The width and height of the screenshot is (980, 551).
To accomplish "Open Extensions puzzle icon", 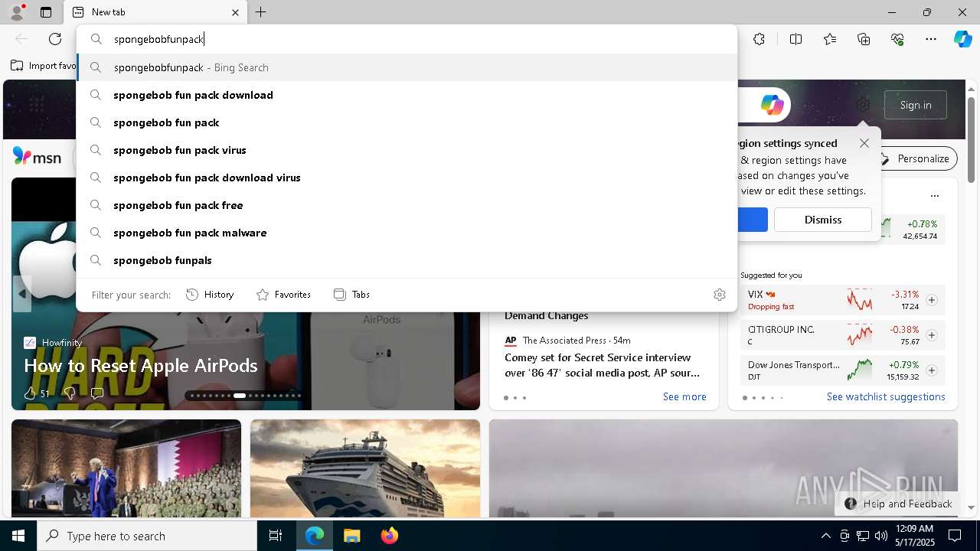I will (x=759, y=39).
